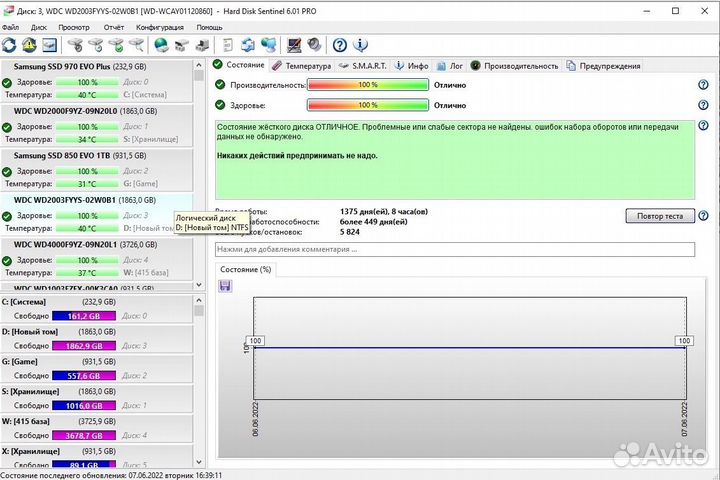Click the 161,2 GB free space bar
The height and width of the screenshot is (480, 720).
click(84, 316)
